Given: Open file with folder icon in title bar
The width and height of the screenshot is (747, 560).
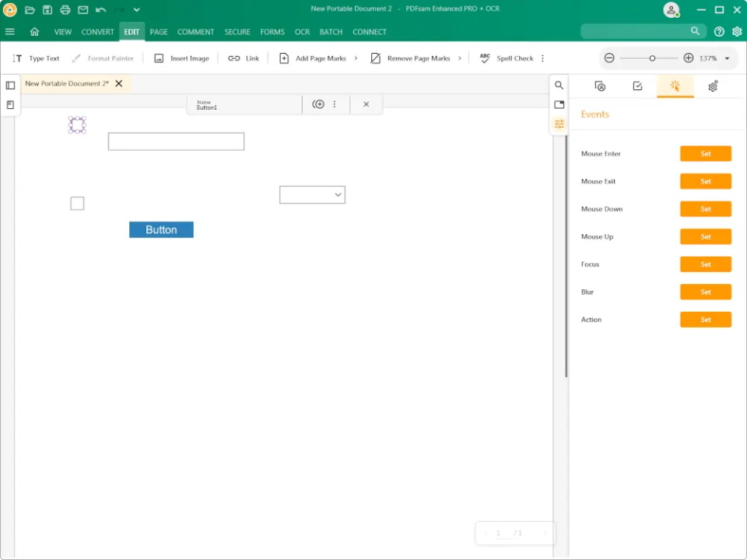Looking at the screenshot, I should coord(30,9).
